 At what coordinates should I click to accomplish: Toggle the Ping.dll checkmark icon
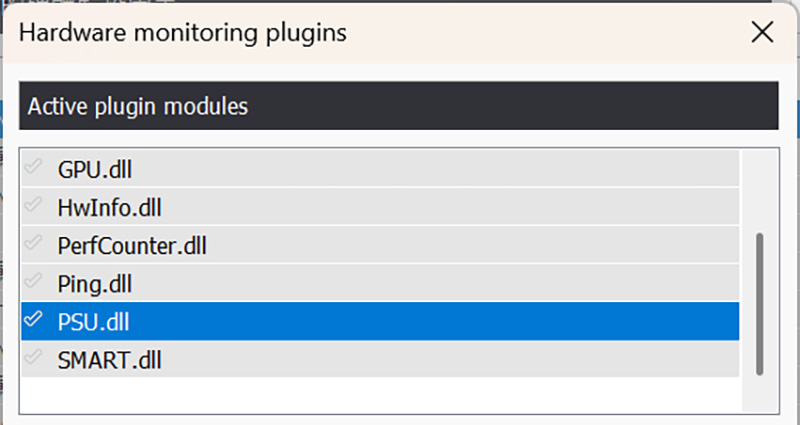[33, 281]
